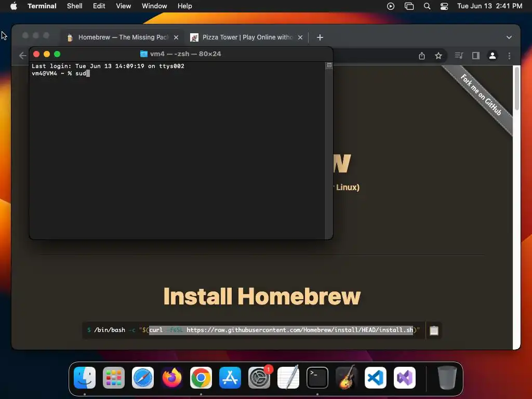Screen dimensions: 532x399
Task: Click the Install Homebrew heading
Action: click(x=262, y=297)
